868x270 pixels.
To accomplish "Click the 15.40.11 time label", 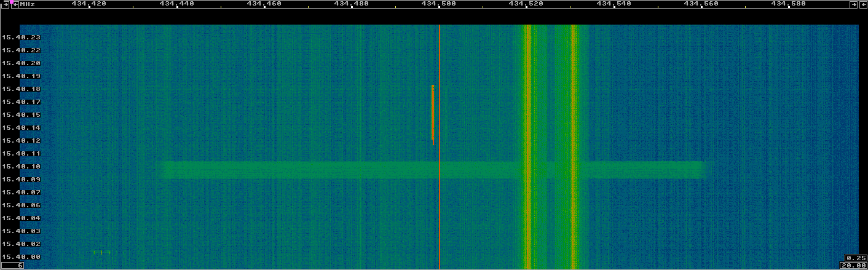I will click(21, 153).
